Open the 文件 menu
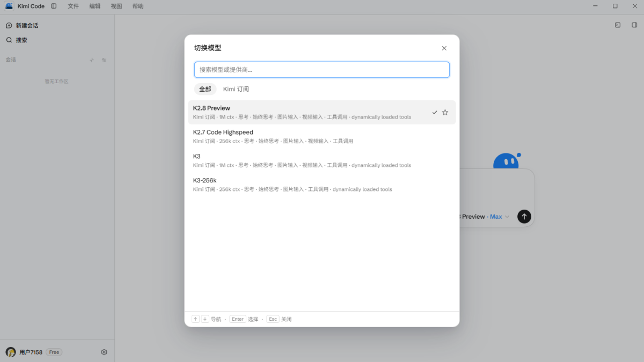 pyautogui.click(x=74, y=6)
